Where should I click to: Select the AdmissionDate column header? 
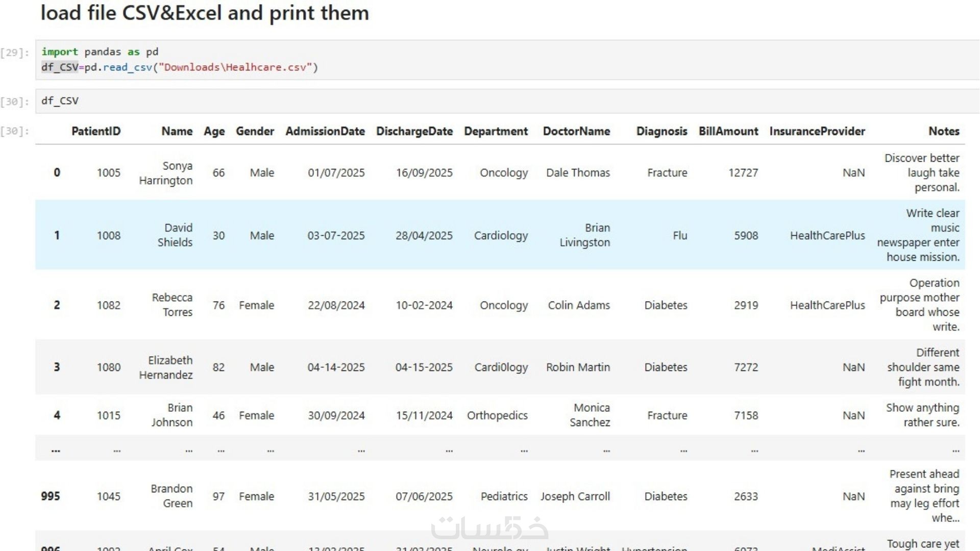click(x=325, y=132)
